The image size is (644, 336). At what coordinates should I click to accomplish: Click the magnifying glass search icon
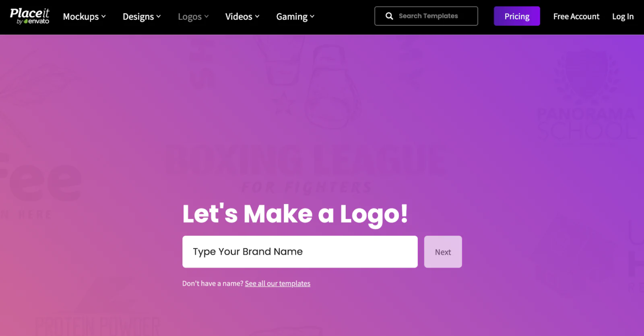[389, 16]
